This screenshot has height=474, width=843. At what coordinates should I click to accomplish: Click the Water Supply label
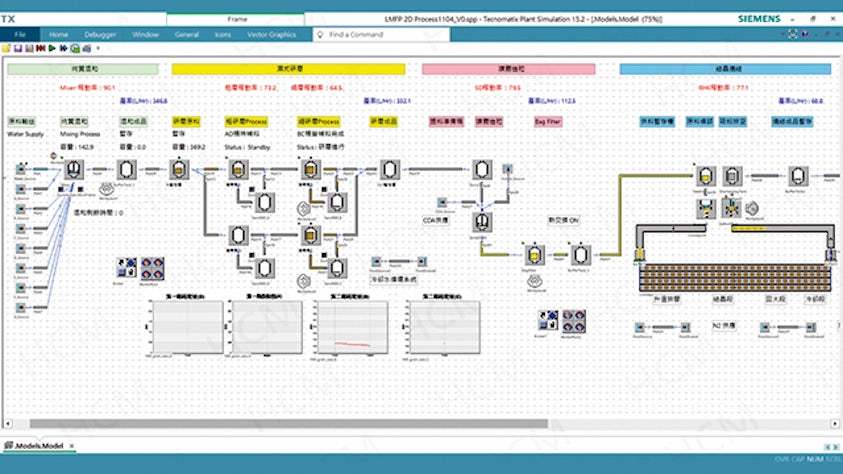pyautogui.click(x=25, y=134)
